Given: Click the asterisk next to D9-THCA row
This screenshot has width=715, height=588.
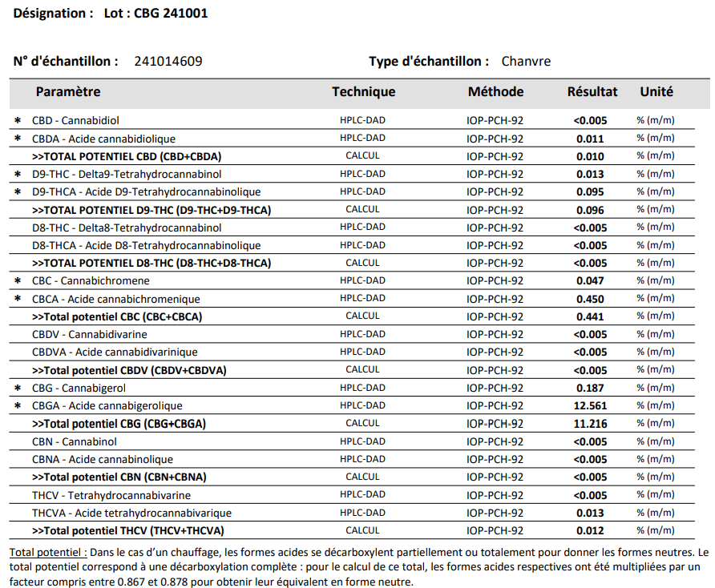Looking at the screenshot, I should [18, 192].
